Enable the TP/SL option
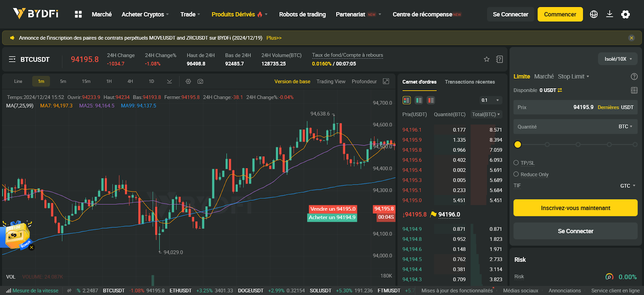644x295 pixels. [516, 163]
